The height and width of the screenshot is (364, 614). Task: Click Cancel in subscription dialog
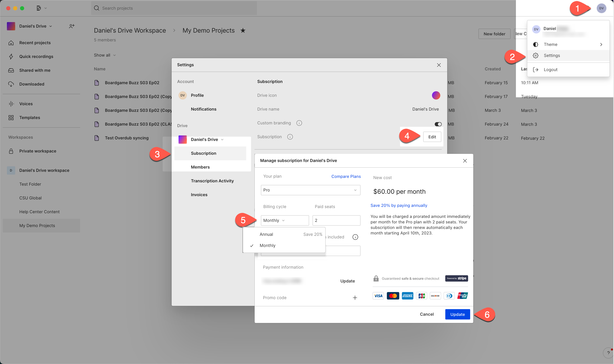pos(427,314)
